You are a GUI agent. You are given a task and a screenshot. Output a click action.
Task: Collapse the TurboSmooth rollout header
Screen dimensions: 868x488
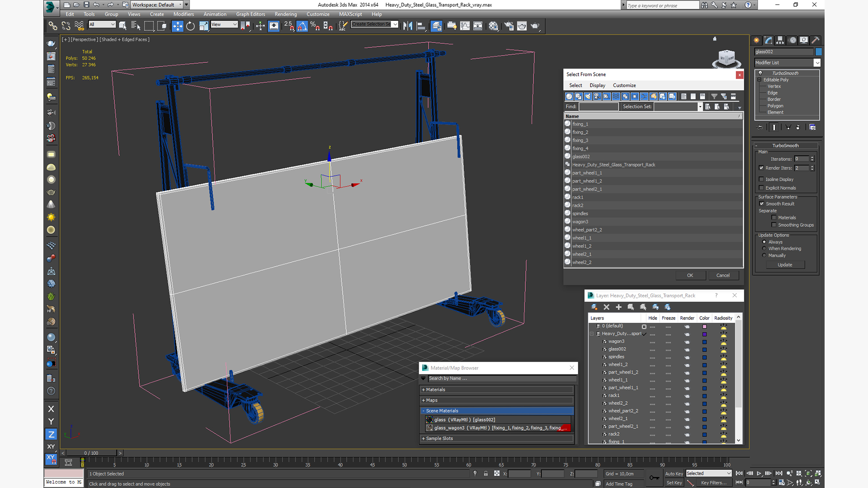785,145
